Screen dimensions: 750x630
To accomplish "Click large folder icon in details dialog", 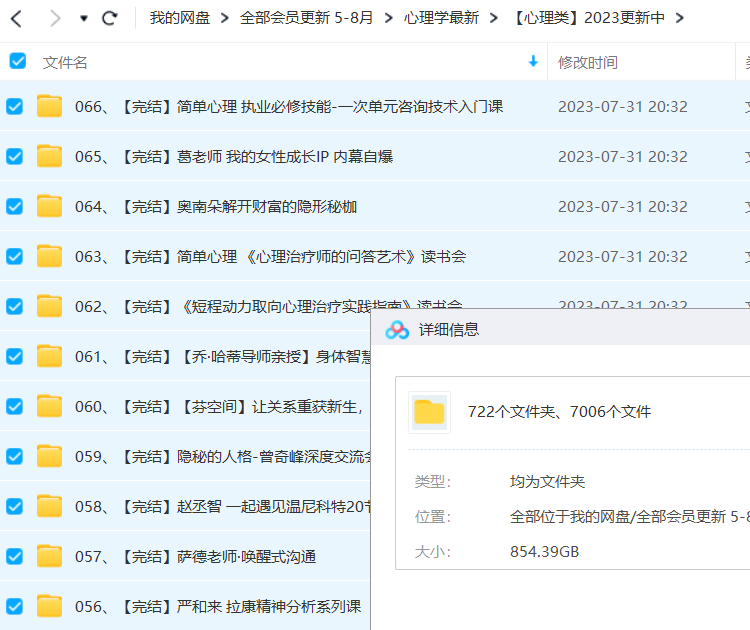I will (429, 411).
